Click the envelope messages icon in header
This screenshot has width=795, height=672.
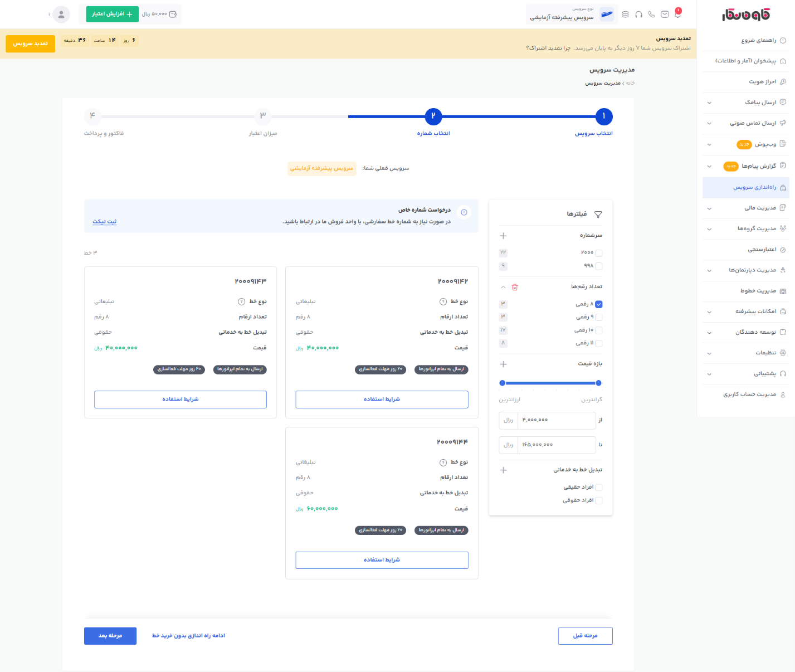665,14
